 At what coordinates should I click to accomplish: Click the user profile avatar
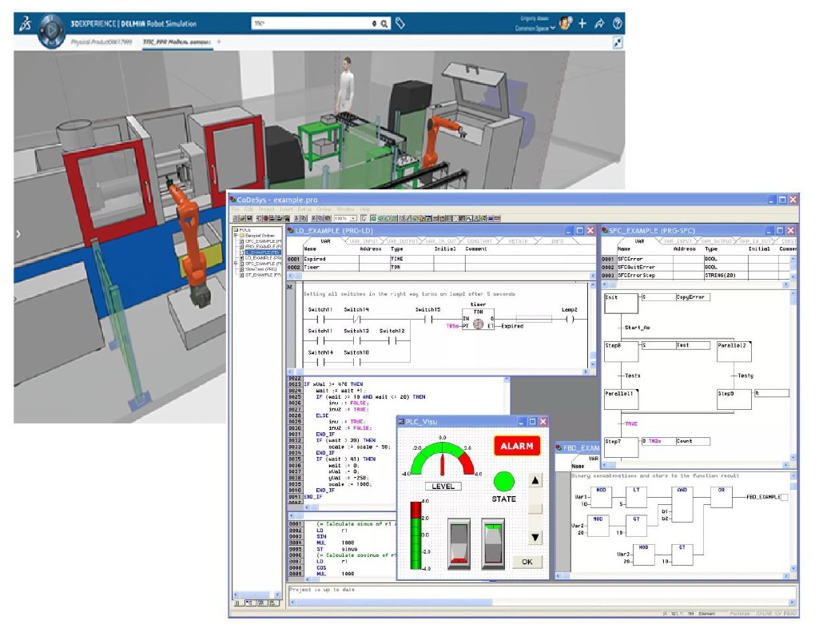(x=565, y=23)
